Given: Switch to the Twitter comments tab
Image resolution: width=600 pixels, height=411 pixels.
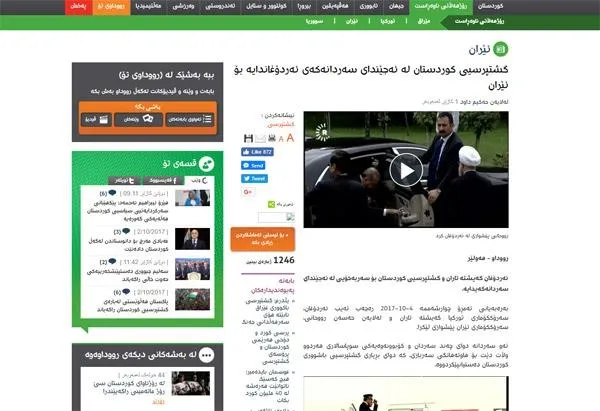Looking at the screenshot, I should click(125, 180).
